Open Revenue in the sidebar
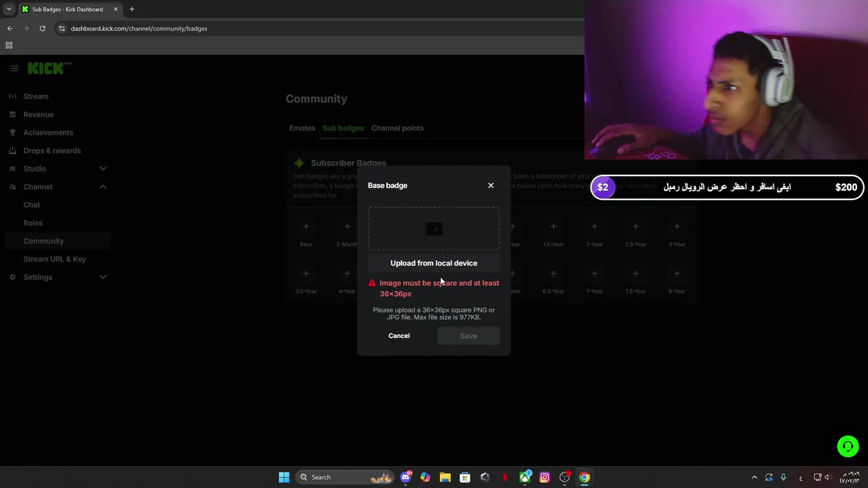The image size is (868, 488). [38, 115]
